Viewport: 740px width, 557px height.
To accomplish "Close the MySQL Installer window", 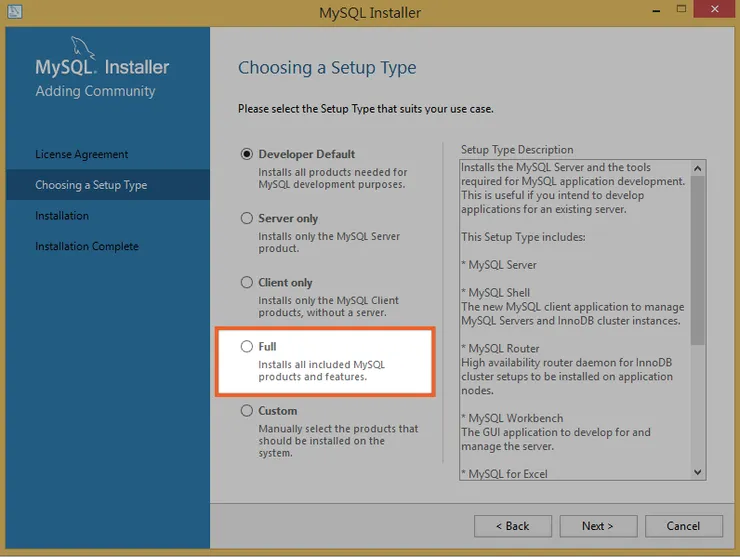I will [x=715, y=9].
